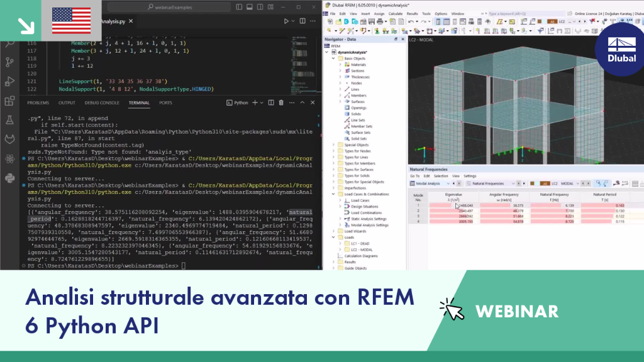Kill terminal with the trash icon
644x362 pixels.
281,102
